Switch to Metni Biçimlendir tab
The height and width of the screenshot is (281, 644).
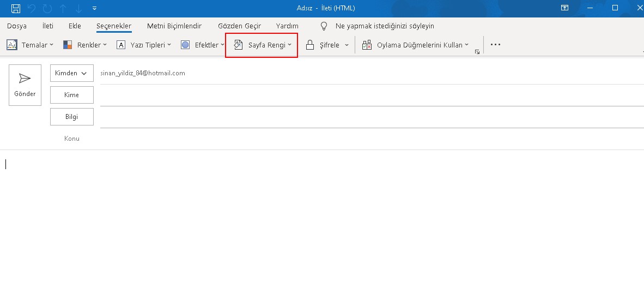click(x=174, y=26)
